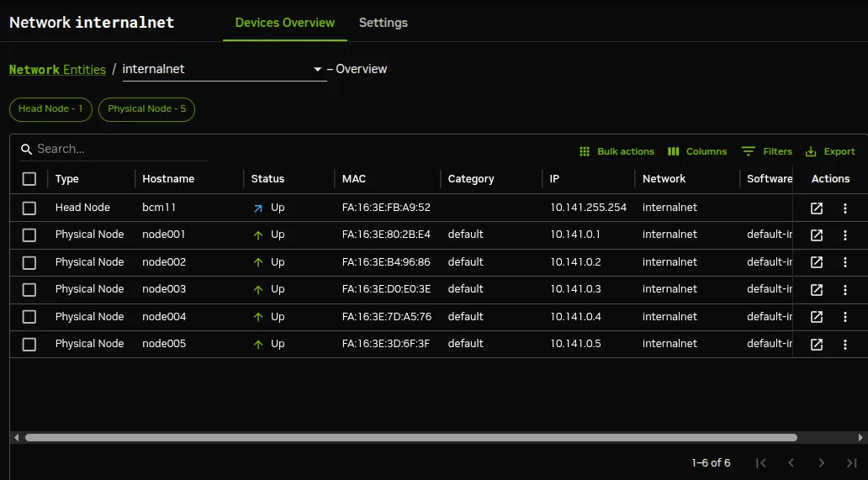Check the node002 row checkbox
The image size is (868, 480).
29,262
